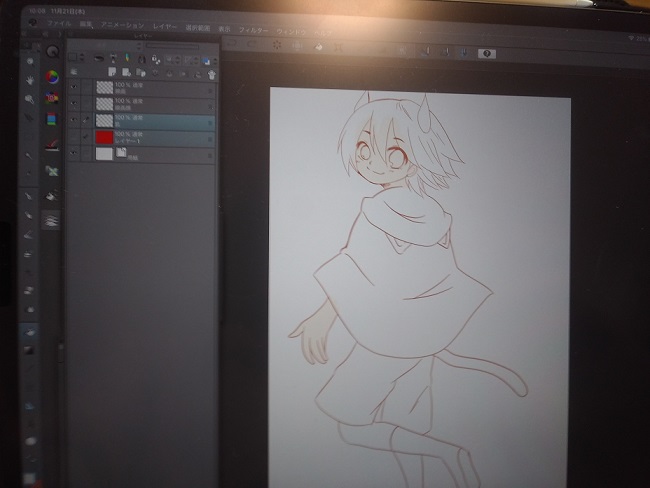Open the color set palette icon

[52, 98]
